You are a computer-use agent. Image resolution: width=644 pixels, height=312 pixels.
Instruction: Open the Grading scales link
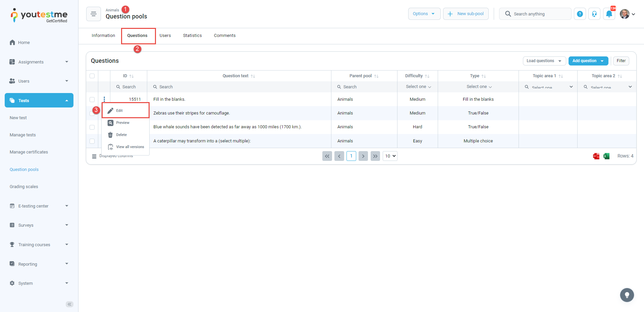click(24, 187)
